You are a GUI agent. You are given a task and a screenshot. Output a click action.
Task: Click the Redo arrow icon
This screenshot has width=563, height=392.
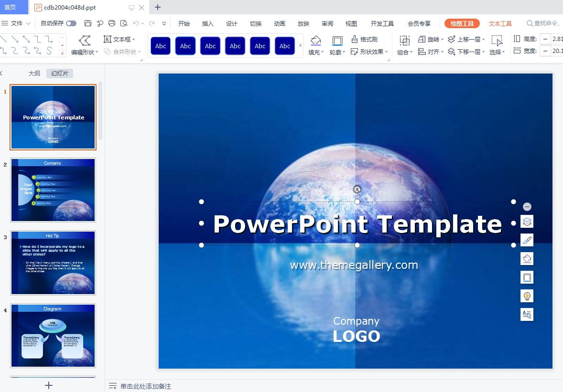tap(152, 23)
